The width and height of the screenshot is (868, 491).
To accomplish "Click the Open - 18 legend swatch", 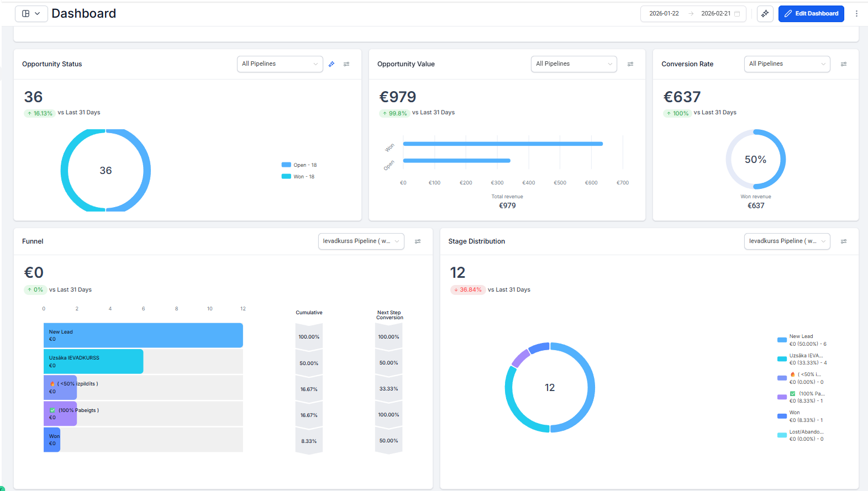I will tap(286, 165).
